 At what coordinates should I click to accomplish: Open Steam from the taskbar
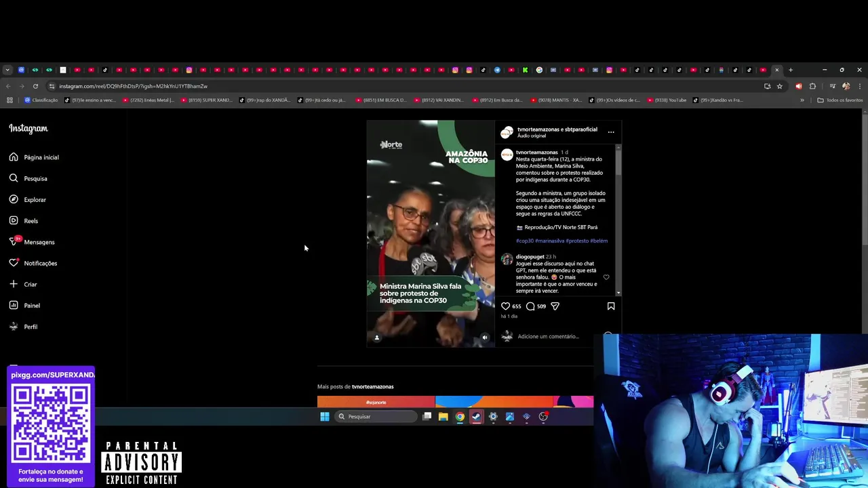(476, 417)
